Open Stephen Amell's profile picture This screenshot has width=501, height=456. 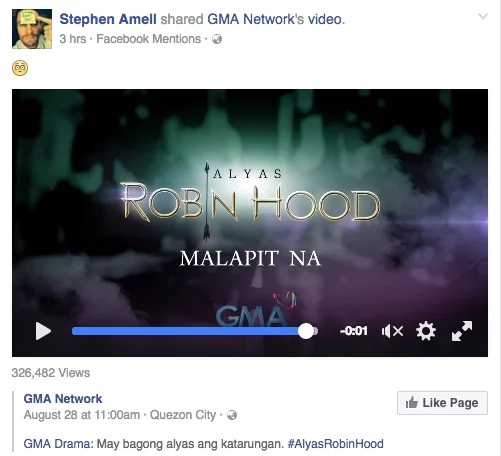click(32, 29)
